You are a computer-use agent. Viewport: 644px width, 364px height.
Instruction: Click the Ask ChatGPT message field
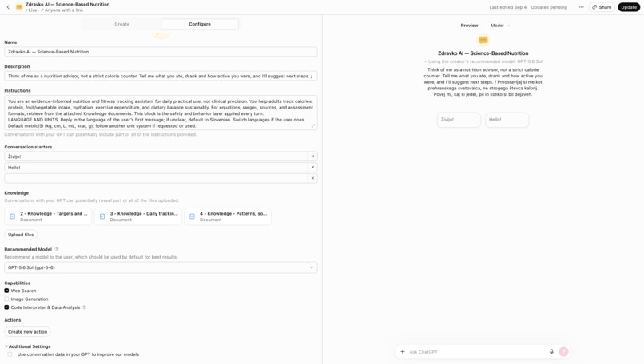(x=476, y=352)
